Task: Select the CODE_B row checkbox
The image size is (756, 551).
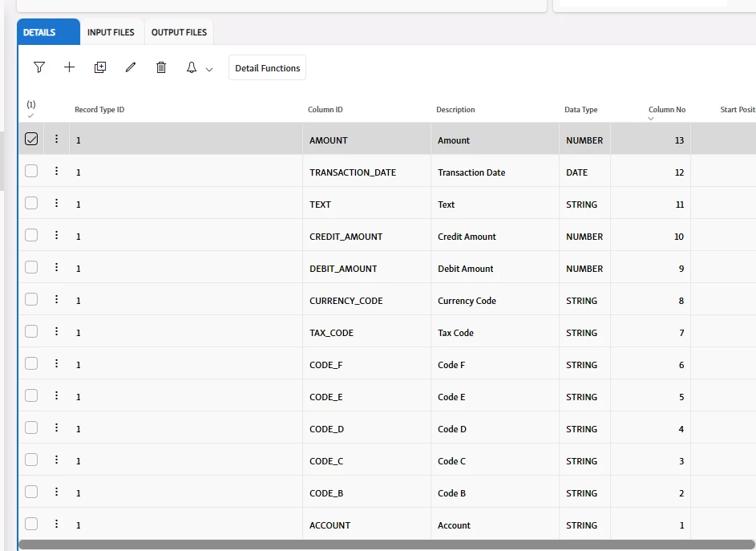Action: (31, 492)
